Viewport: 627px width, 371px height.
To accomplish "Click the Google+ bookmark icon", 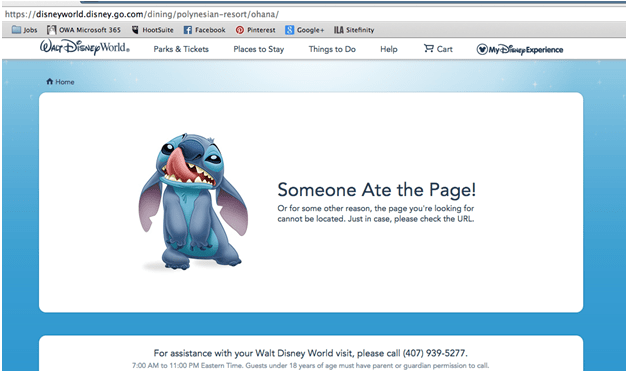I will (x=290, y=30).
